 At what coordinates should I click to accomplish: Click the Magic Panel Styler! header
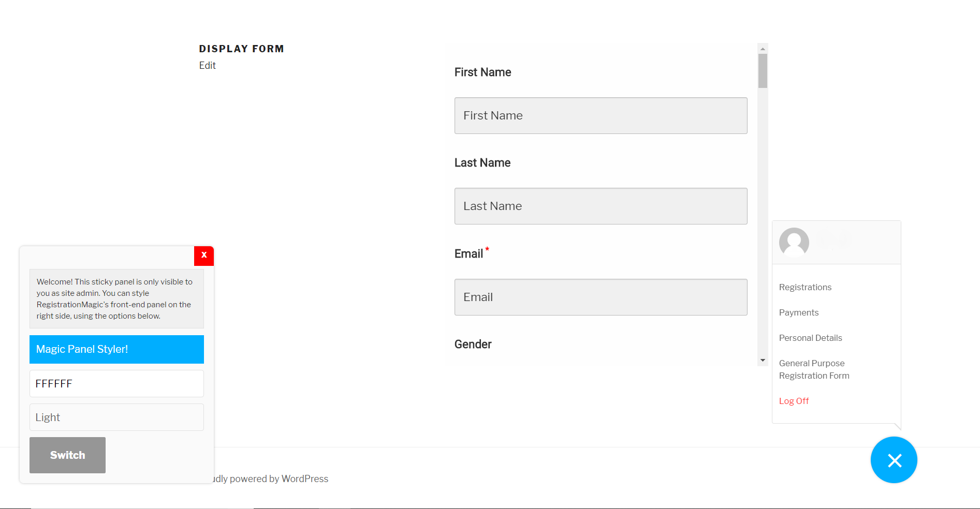116,350
